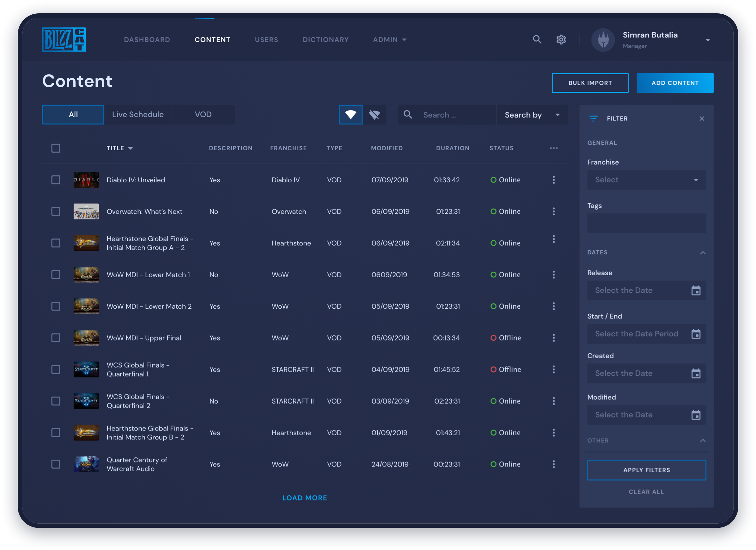Go to the Users nav item
Screen dimensions: 756x550
pos(266,40)
